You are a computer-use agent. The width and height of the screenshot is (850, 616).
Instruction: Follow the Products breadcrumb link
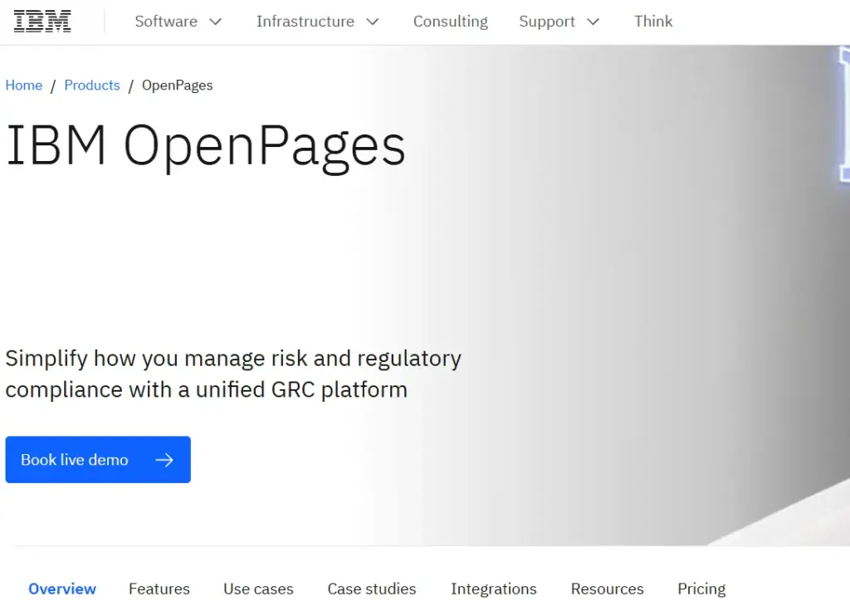click(92, 86)
